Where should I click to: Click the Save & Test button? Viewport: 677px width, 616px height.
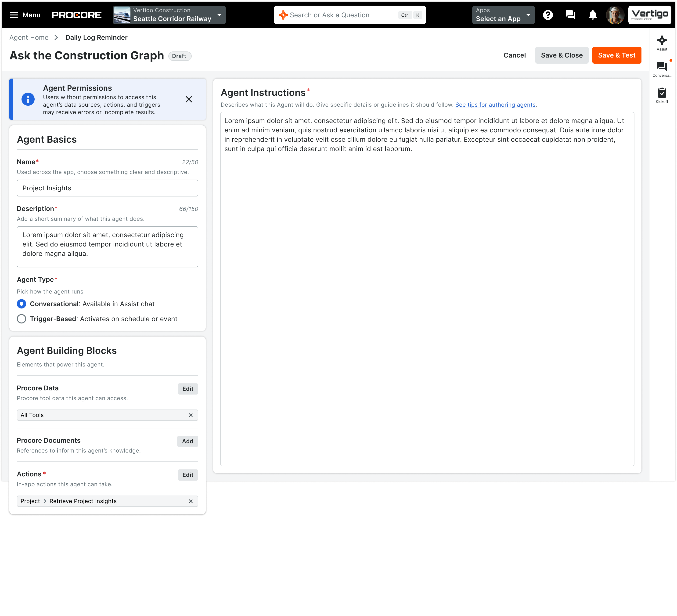tap(616, 55)
